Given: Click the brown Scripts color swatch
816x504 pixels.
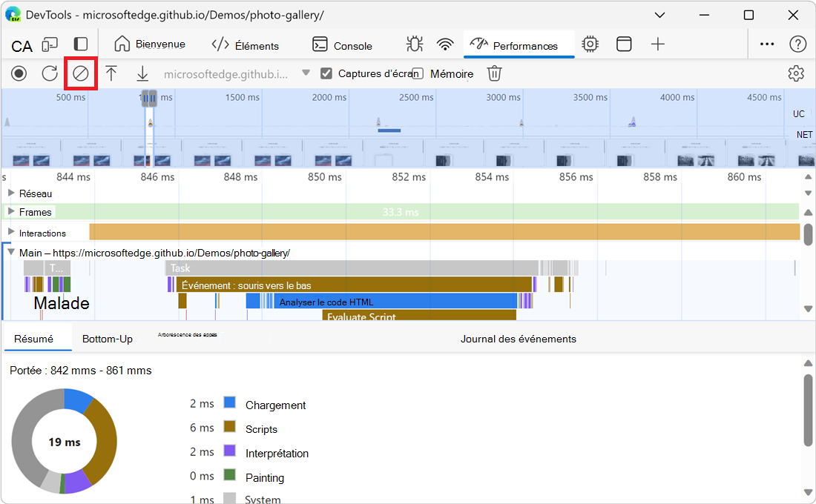Looking at the screenshot, I should tap(229, 426).
